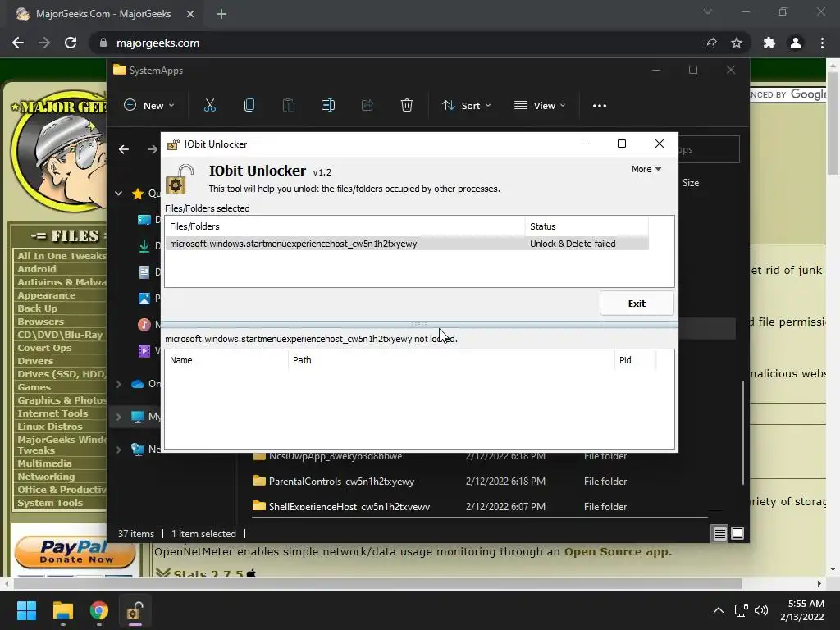Open a new Chrome tab with plus
840x630 pixels.
221,14
